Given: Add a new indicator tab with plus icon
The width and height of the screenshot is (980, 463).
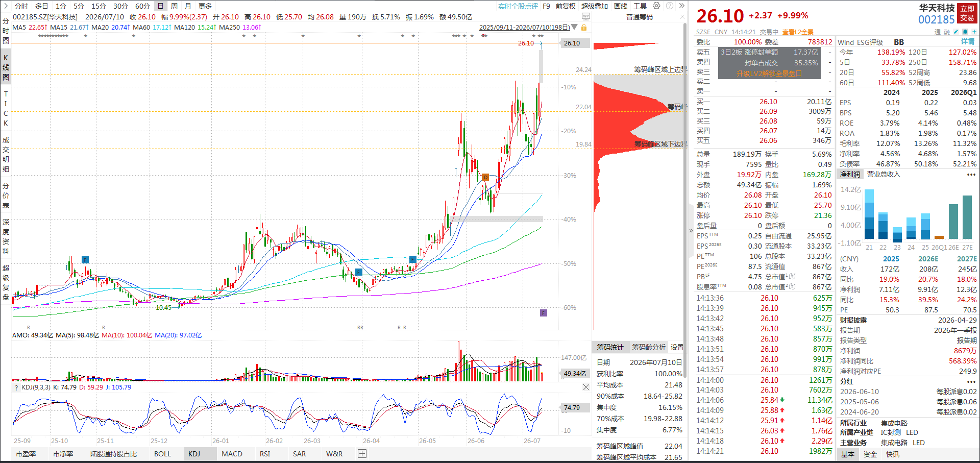Looking at the screenshot, I should pyautogui.click(x=362, y=453).
